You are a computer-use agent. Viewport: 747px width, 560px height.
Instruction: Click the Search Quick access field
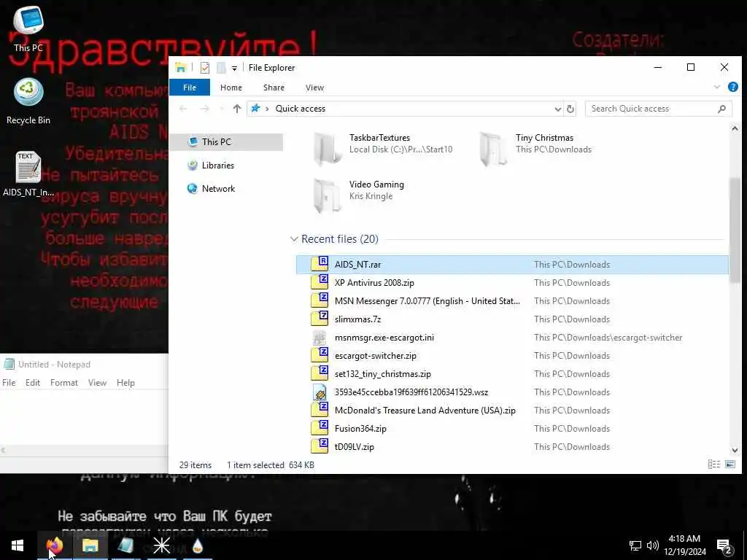[659, 109]
